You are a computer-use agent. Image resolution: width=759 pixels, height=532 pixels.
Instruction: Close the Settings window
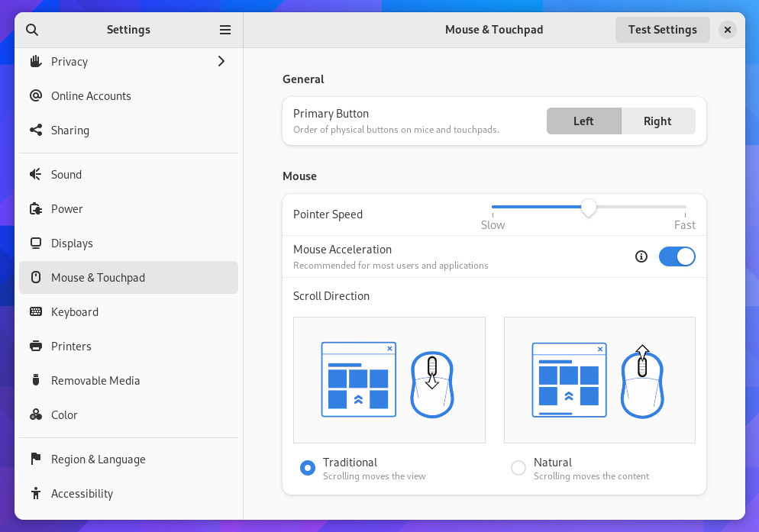point(727,30)
